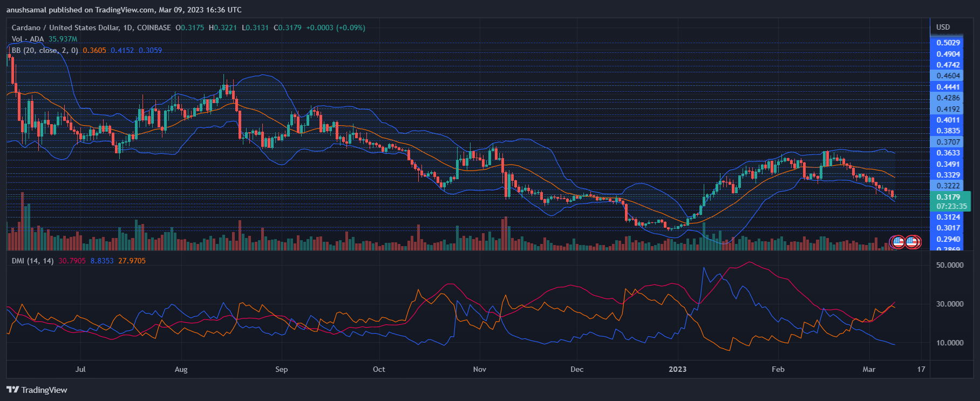The image size is (980, 401).
Task: Click the purple-ringed US flag event icon
Action: (897, 242)
